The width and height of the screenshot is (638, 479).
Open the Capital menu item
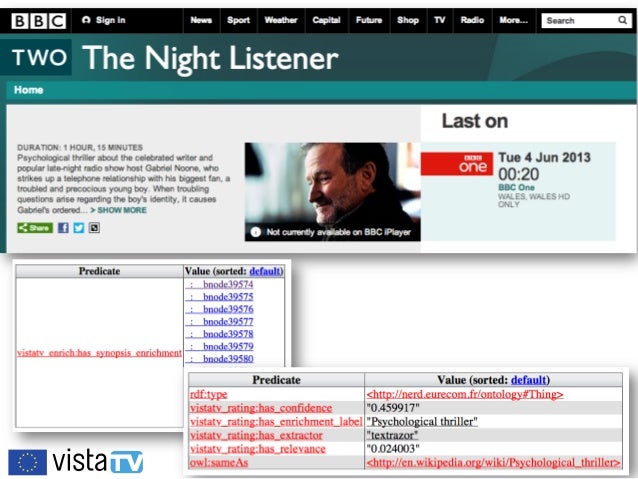326,20
